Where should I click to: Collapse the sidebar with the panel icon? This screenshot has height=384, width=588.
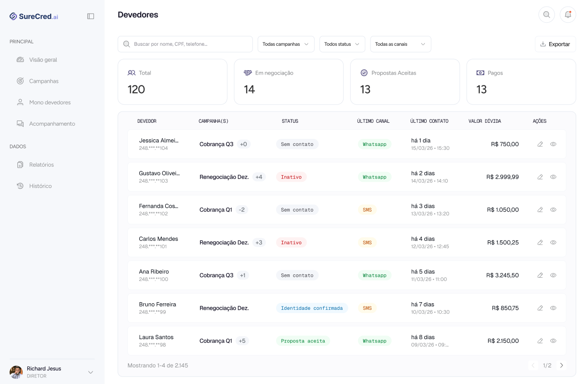[91, 16]
